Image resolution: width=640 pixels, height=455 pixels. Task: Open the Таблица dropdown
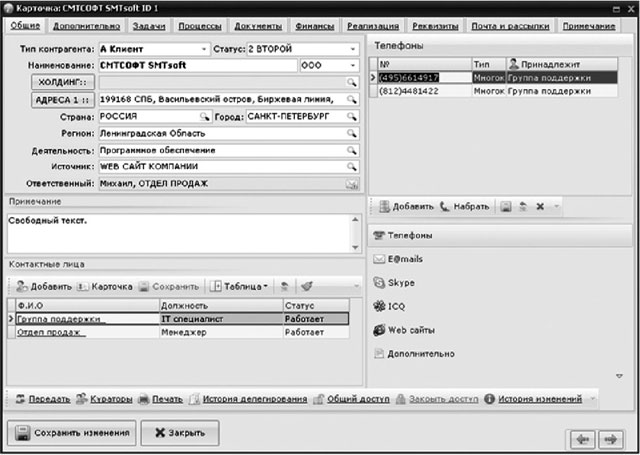(239, 287)
